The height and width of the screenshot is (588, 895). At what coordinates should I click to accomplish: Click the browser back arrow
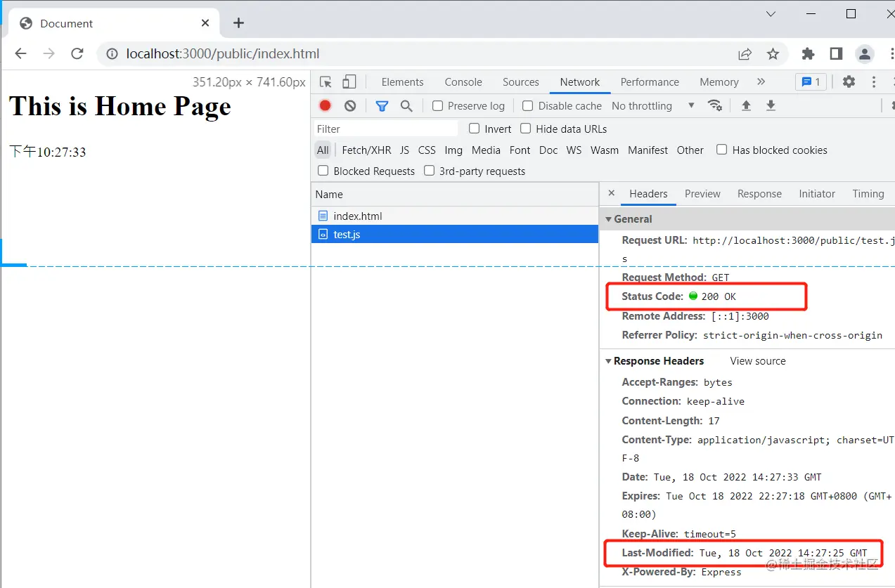[20, 54]
